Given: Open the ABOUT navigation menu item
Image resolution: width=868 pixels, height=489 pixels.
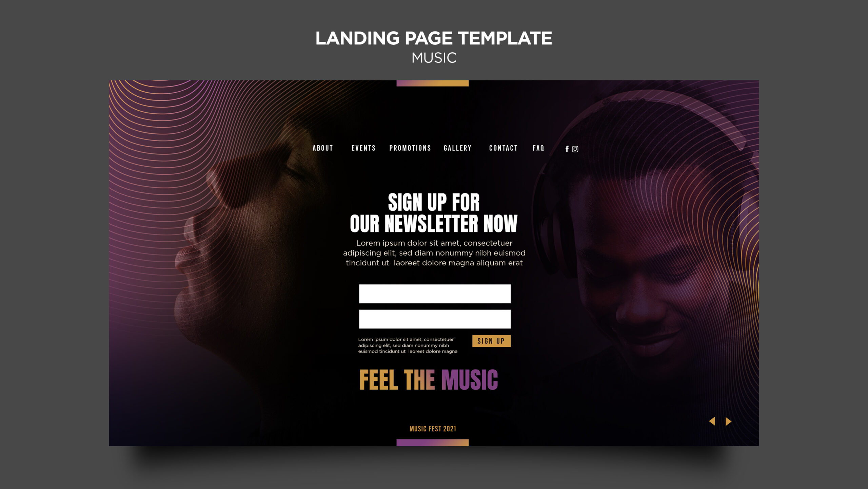Looking at the screenshot, I should (x=322, y=149).
